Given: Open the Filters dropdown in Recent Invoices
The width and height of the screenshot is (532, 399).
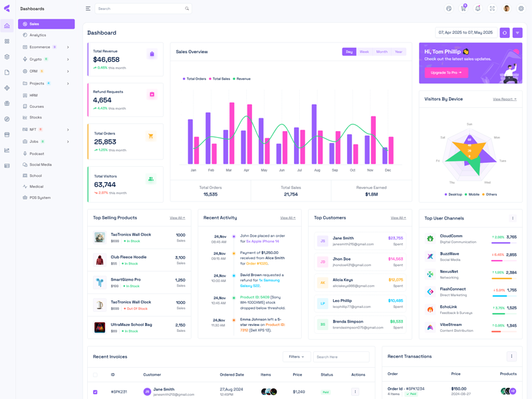Looking at the screenshot, I should [296, 356].
